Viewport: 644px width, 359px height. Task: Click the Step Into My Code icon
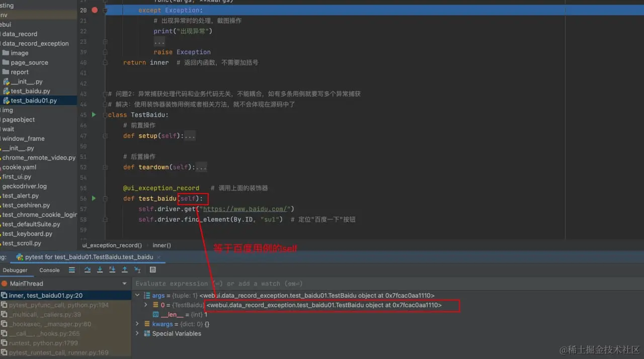click(112, 270)
